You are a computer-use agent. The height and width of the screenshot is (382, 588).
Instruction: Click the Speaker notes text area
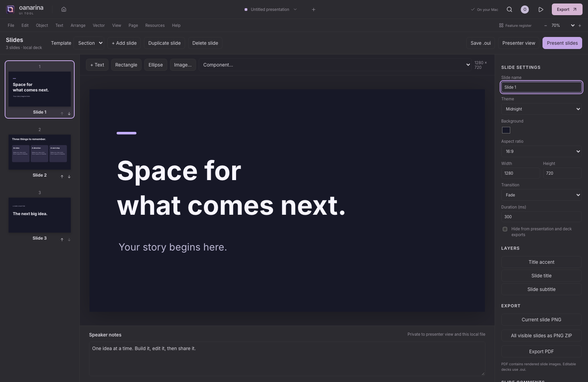pos(287,359)
